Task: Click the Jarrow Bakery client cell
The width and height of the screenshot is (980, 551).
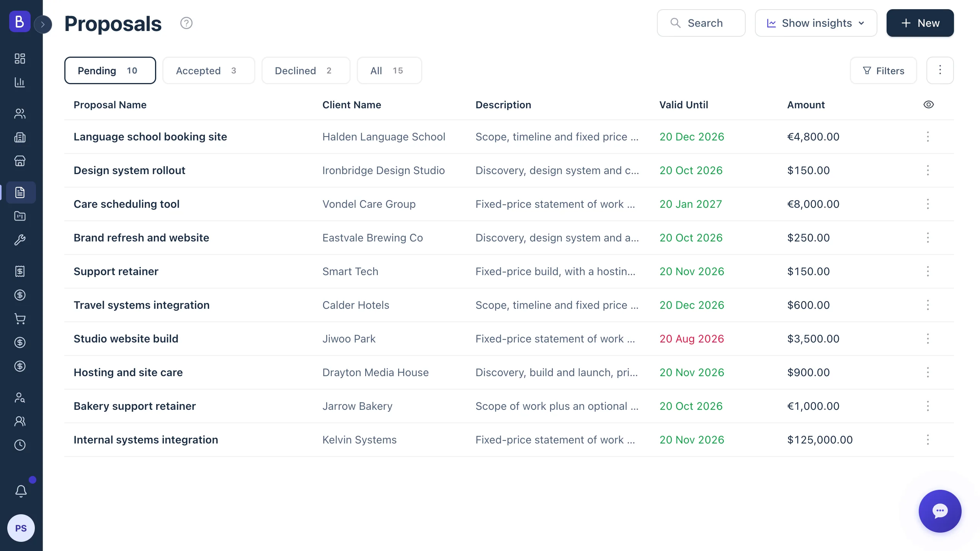Action: click(357, 406)
